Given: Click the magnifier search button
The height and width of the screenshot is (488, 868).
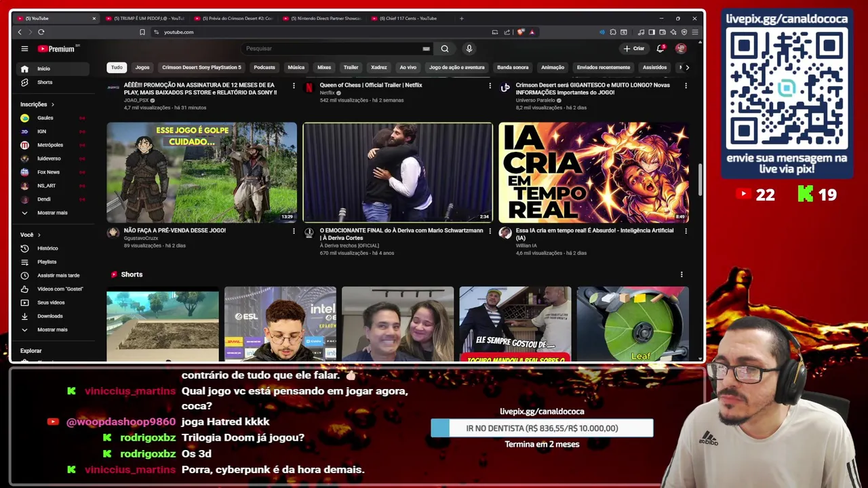Looking at the screenshot, I should click(x=445, y=49).
